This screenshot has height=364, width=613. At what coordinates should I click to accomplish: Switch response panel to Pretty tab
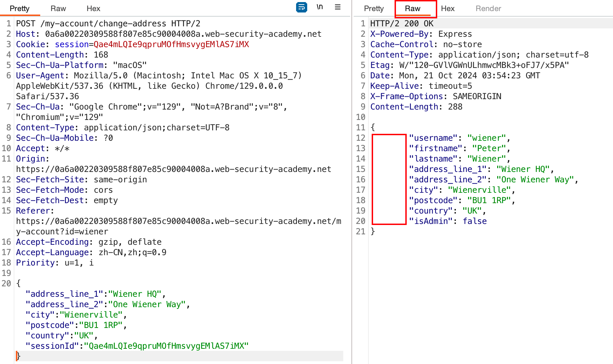[x=374, y=8]
